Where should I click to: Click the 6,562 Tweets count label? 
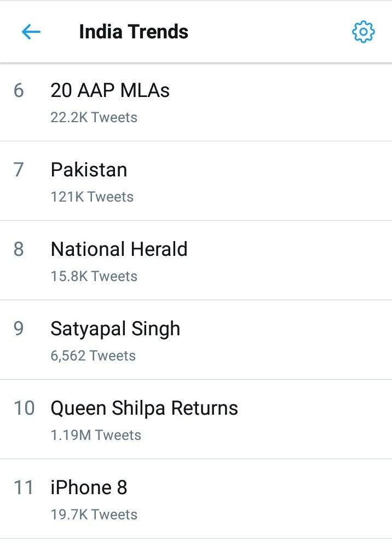[x=92, y=356]
